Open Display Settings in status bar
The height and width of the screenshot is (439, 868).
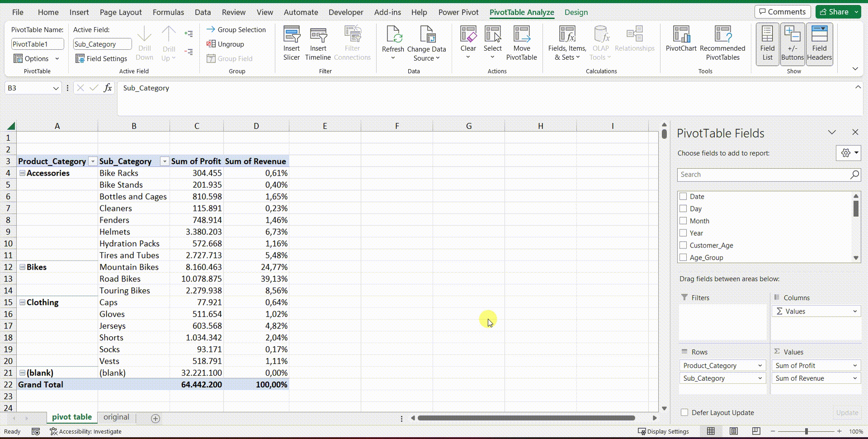[x=663, y=431]
